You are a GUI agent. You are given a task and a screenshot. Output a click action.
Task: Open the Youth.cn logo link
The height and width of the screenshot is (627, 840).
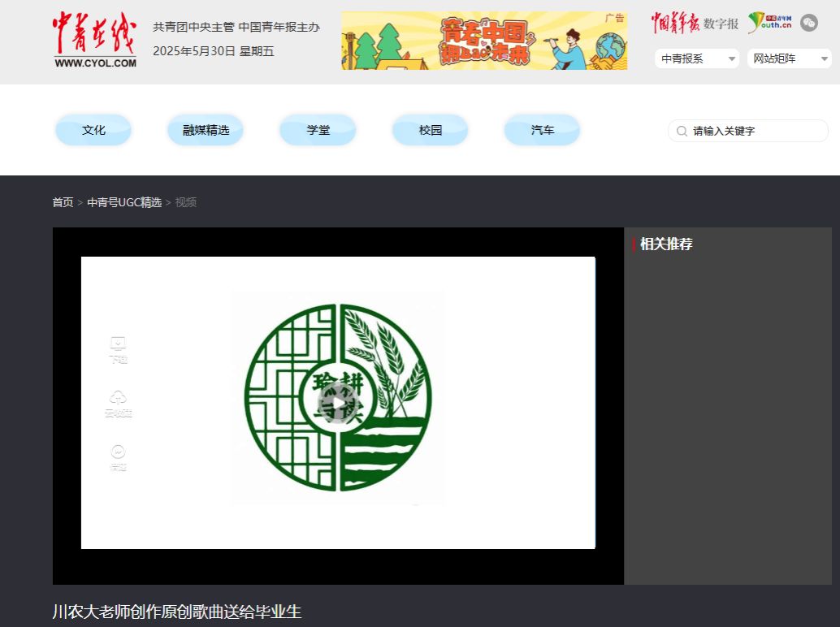pyautogui.click(x=769, y=23)
